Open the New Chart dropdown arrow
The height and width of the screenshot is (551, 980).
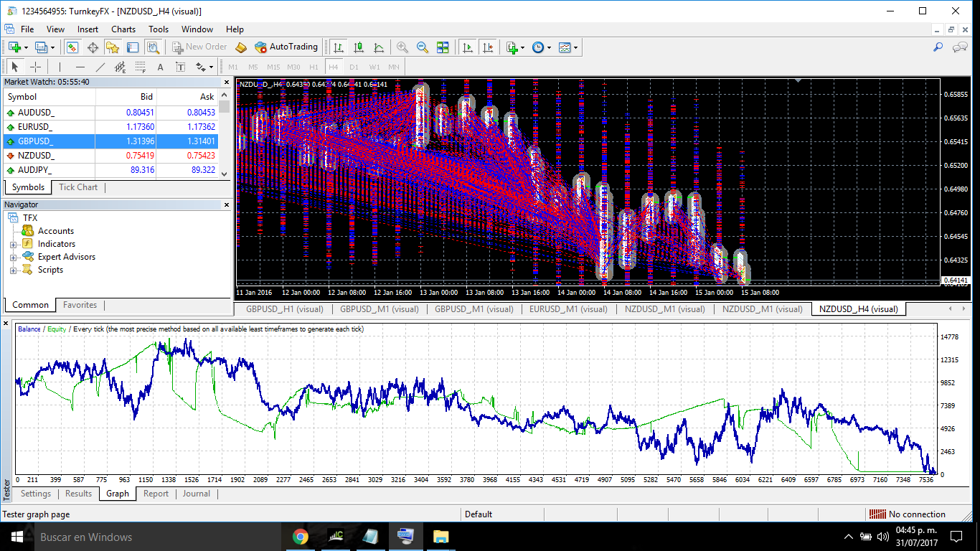point(26,47)
